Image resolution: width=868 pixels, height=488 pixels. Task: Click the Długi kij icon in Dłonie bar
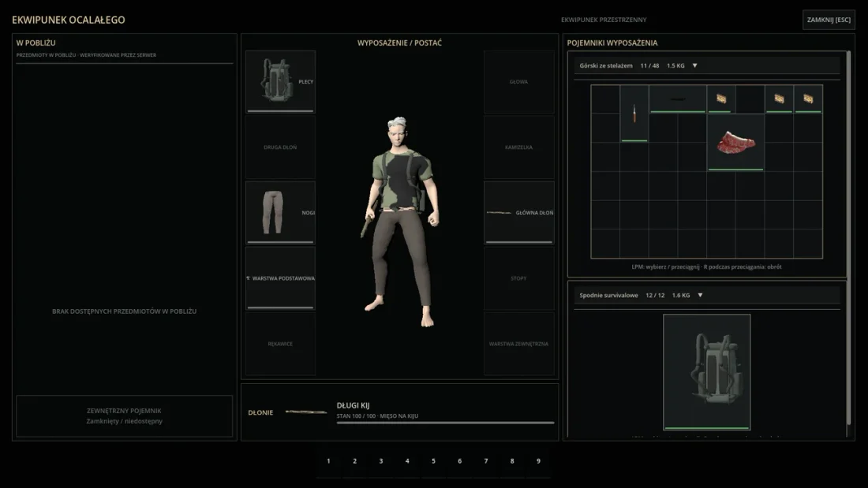tap(305, 412)
